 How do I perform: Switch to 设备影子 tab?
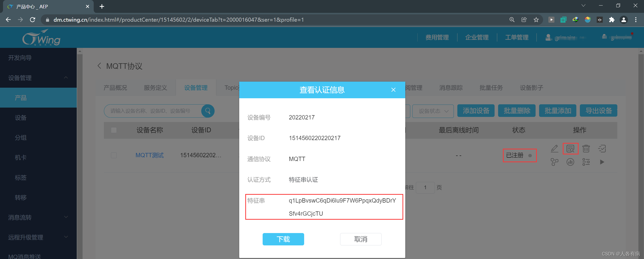click(x=532, y=88)
